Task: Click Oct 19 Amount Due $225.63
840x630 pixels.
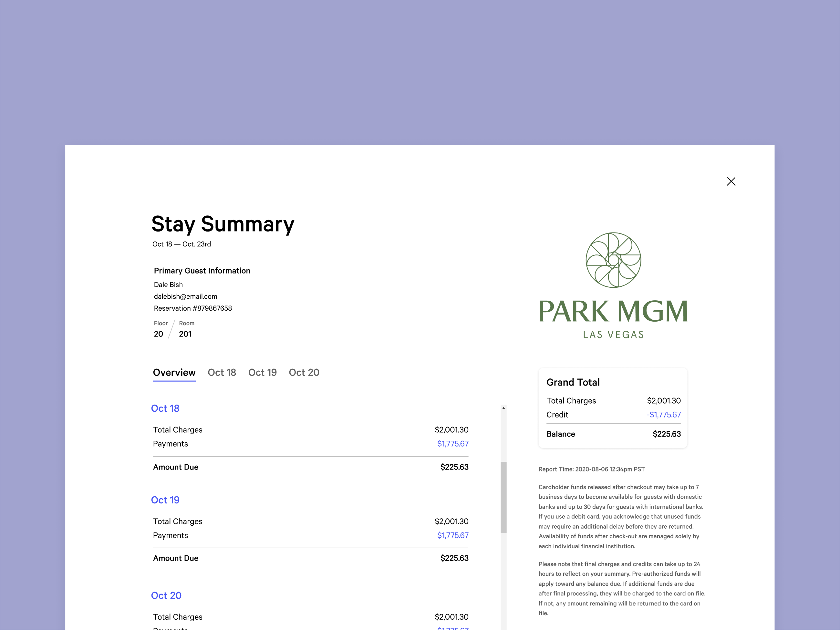Action: [x=455, y=558]
